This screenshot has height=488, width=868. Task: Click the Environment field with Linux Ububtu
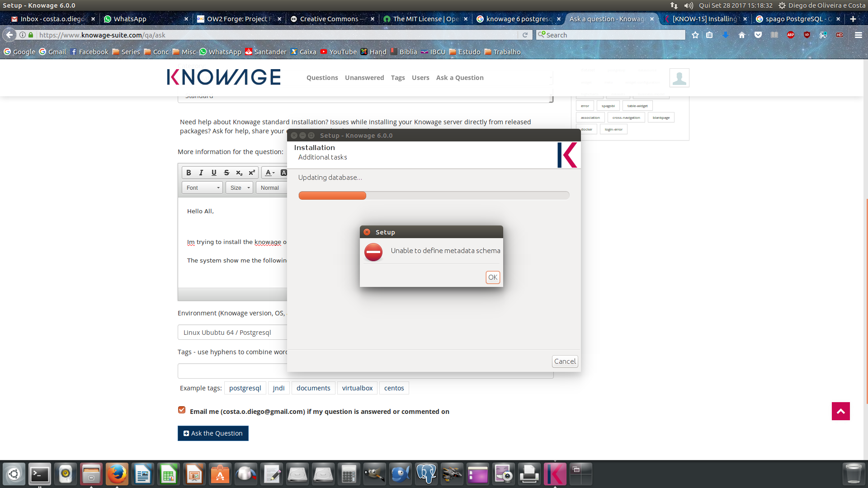(232, 333)
